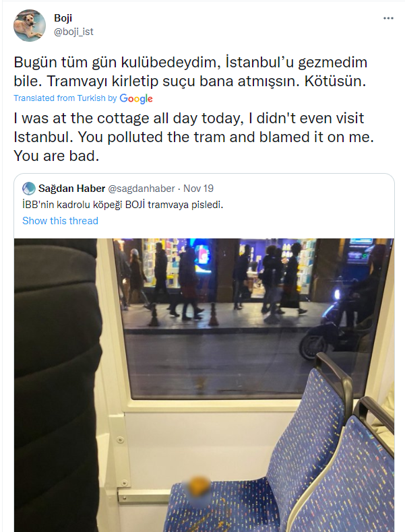Click the blurred spot on the tram seat

pos(199,486)
